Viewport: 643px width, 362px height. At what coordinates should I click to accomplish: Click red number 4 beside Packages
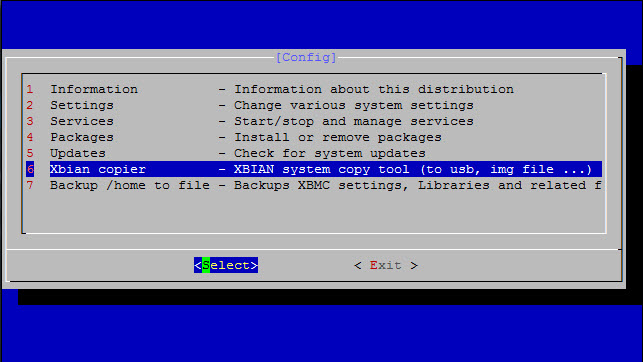click(x=30, y=137)
